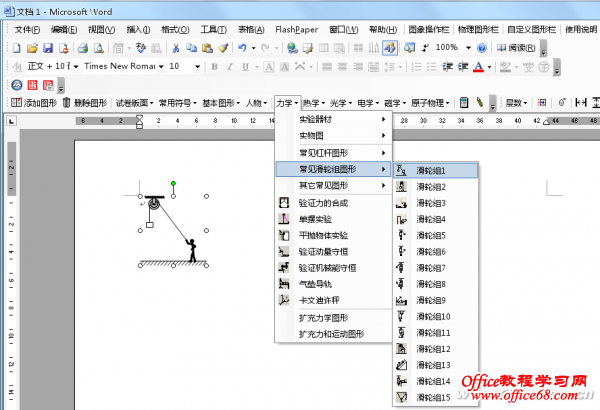
Task: Insert 滑轮组7 pulley figure
Action: tap(435, 268)
